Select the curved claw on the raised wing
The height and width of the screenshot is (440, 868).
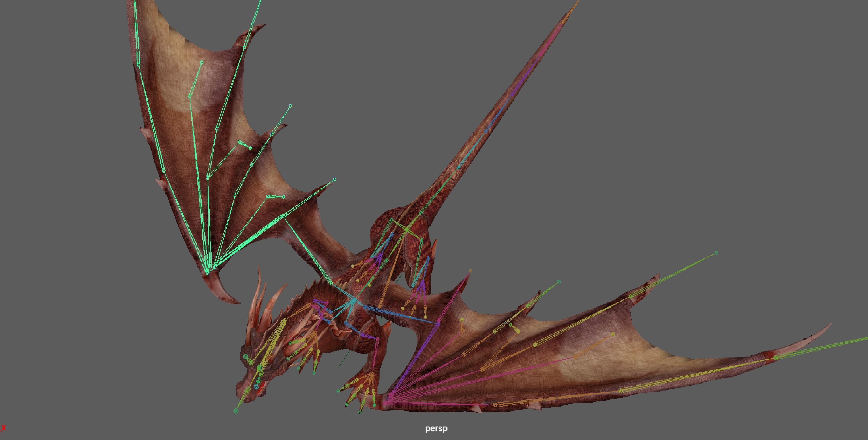click(222, 288)
